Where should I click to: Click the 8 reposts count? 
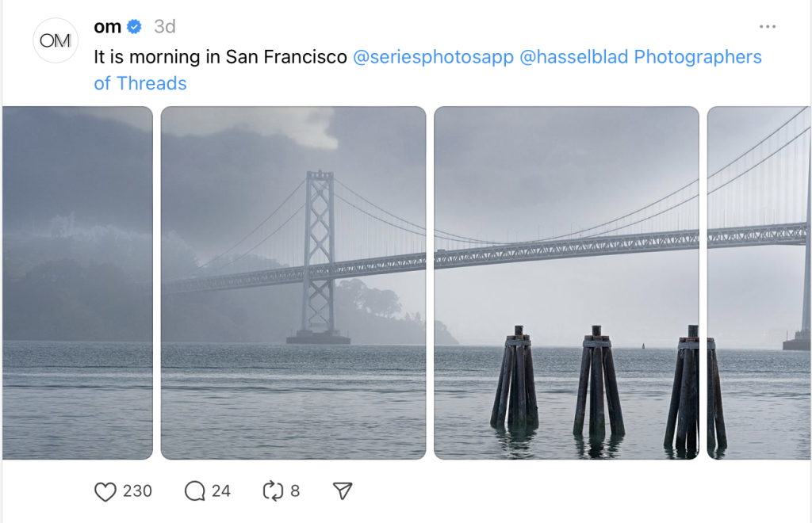(295, 491)
